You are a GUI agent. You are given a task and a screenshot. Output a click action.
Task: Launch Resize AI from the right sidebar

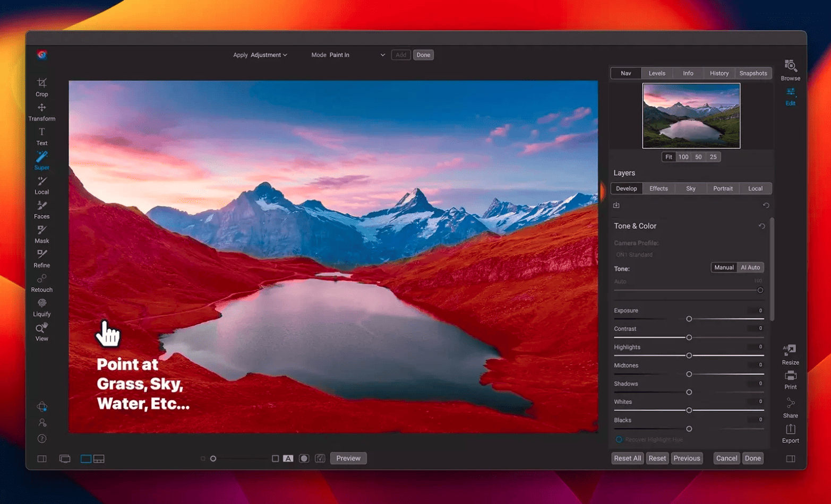click(x=791, y=354)
